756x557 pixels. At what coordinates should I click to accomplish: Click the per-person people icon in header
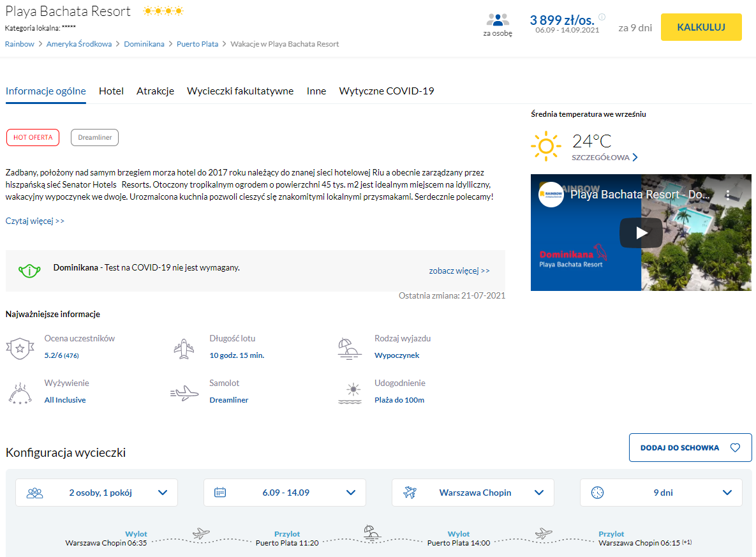(498, 20)
